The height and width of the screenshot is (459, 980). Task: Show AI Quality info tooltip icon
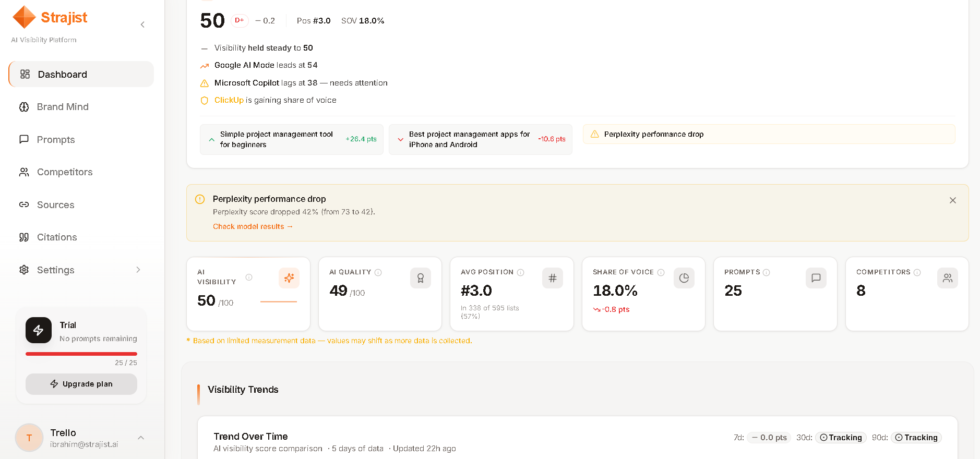click(378, 272)
